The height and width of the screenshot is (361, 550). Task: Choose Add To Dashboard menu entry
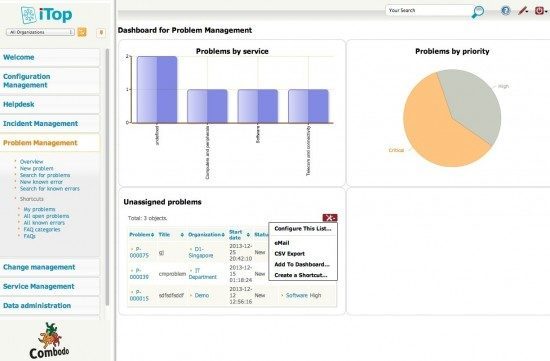click(302, 265)
